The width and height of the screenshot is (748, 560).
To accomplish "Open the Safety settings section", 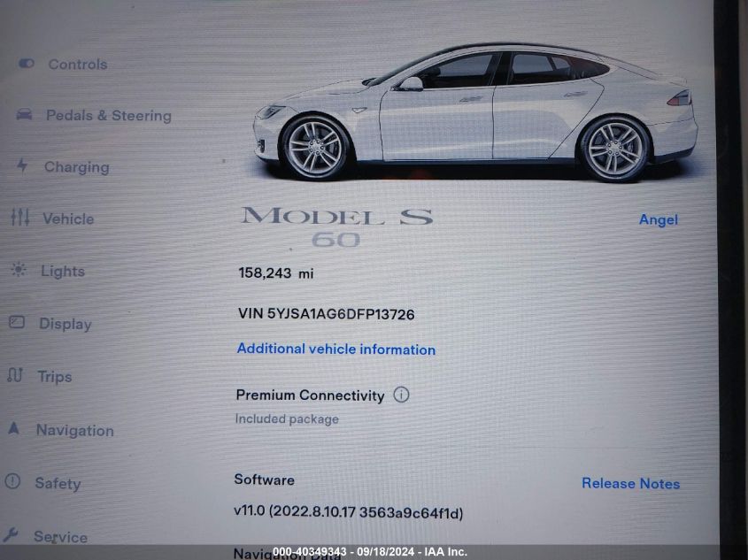I will click(x=58, y=483).
